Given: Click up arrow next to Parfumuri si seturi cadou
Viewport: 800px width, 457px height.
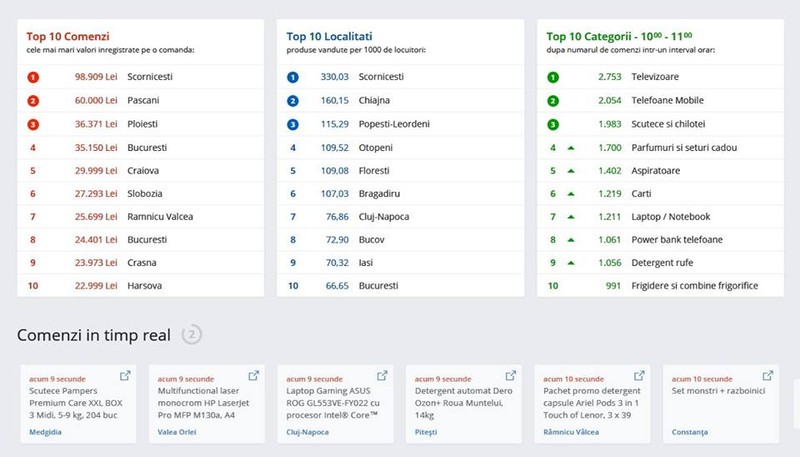Looking at the screenshot, I should [x=571, y=148].
